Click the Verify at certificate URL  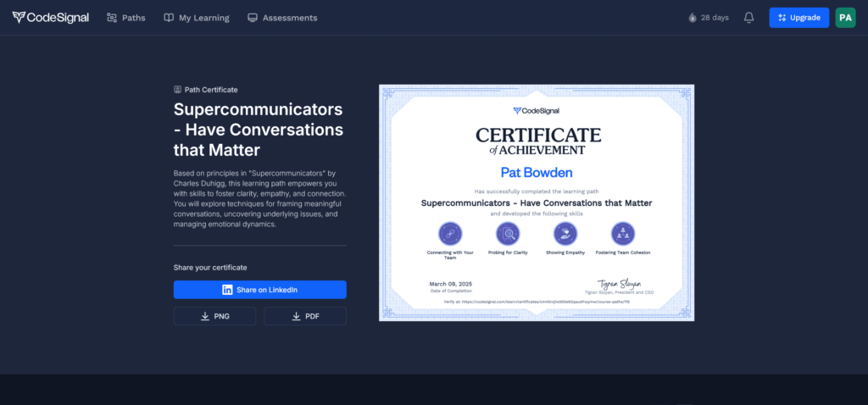537,302
